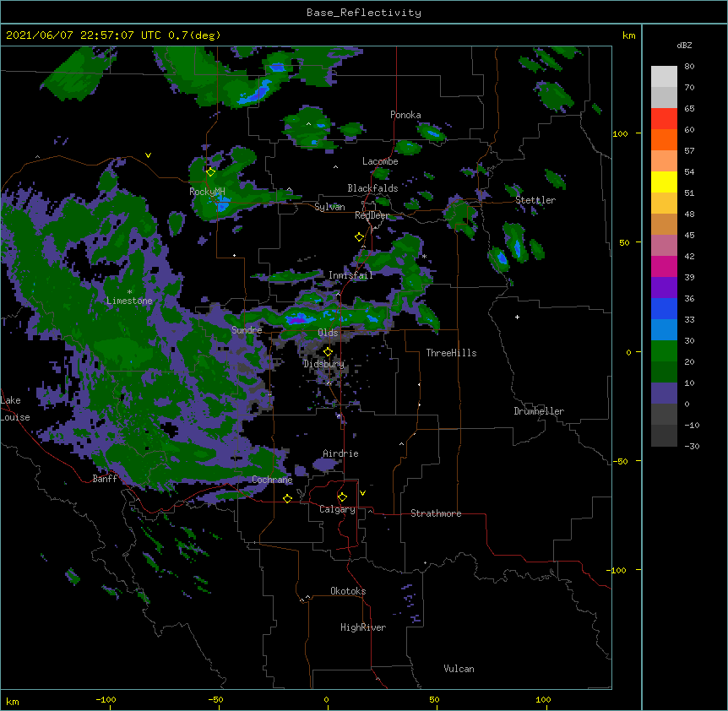Click the RockyMH label
The width and height of the screenshot is (728, 711).
click(207, 192)
